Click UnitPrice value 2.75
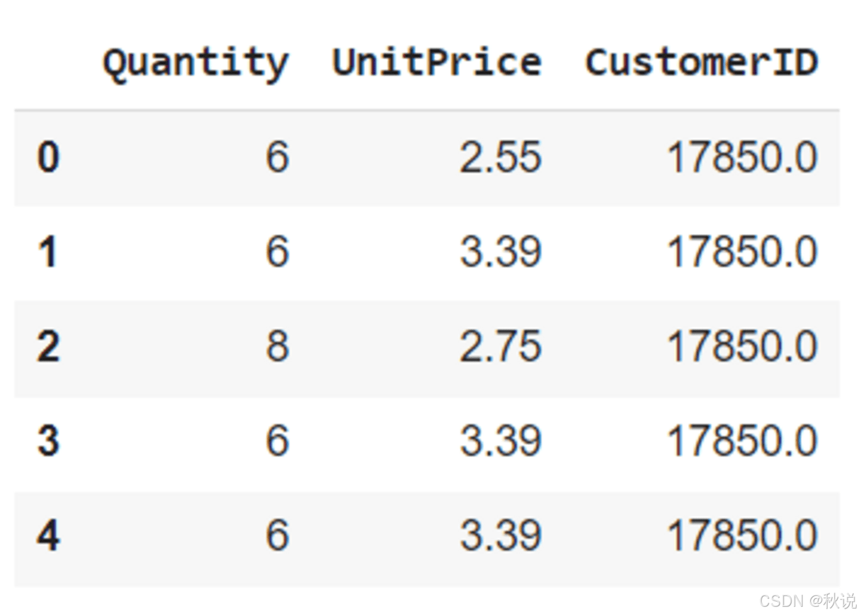The width and height of the screenshot is (859, 616). 501,346
